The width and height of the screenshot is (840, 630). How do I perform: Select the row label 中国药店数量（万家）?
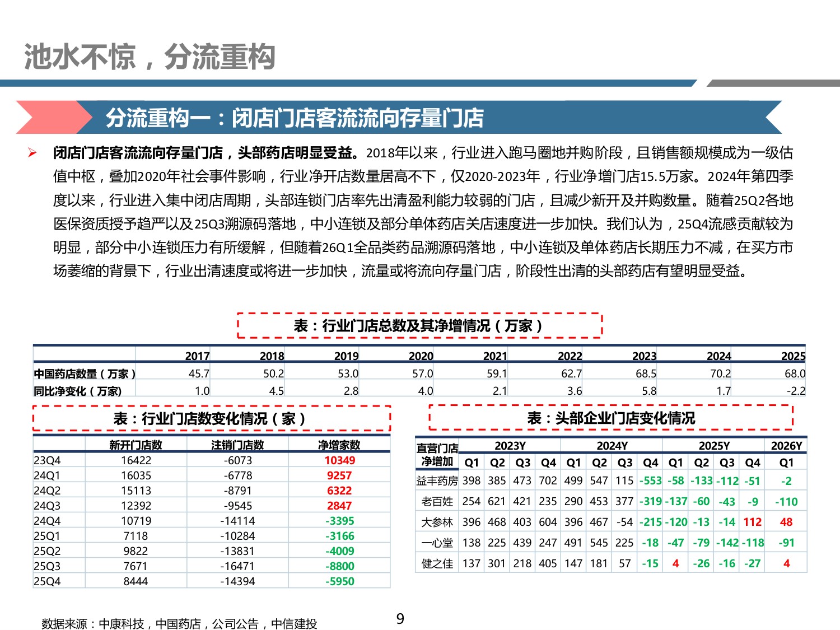tap(85, 374)
